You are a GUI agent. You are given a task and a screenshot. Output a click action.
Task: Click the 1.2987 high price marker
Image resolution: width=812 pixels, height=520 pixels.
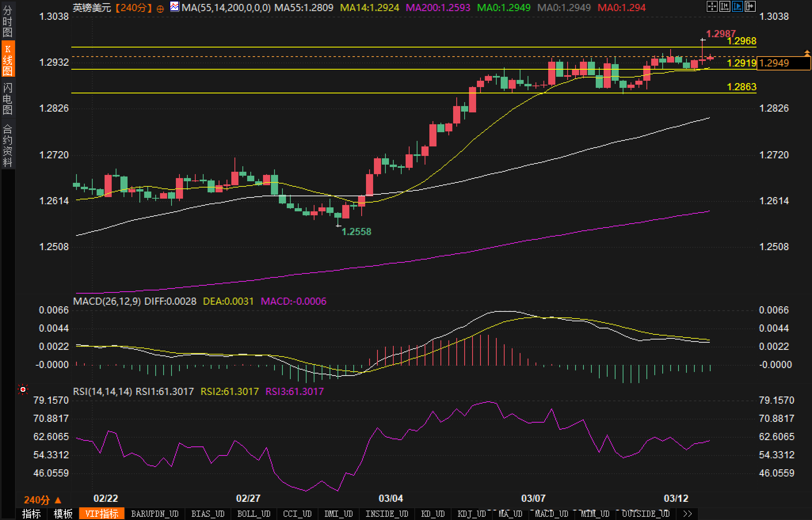tap(721, 34)
